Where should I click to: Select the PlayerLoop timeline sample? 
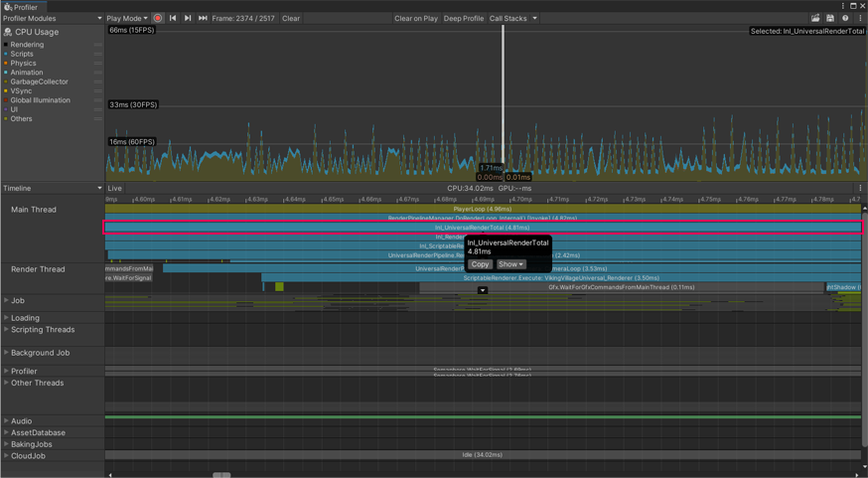[x=483, y=209]
